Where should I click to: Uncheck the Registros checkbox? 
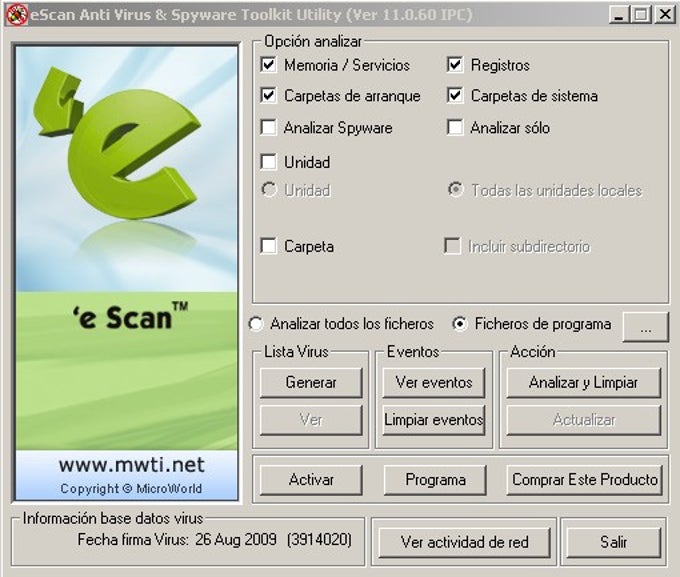coord(454,65)
